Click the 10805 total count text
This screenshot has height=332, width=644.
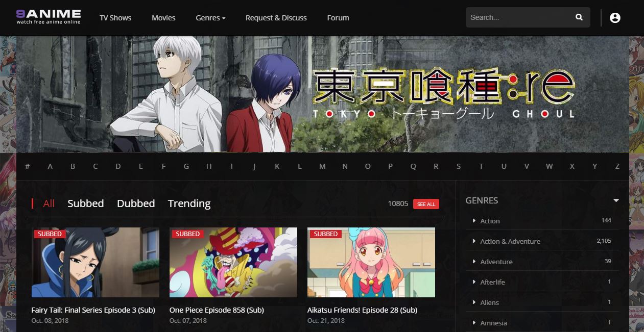coord(398,203)
